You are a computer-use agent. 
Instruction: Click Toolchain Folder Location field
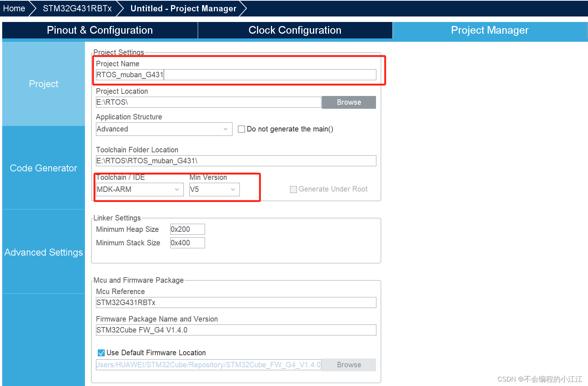236,161
